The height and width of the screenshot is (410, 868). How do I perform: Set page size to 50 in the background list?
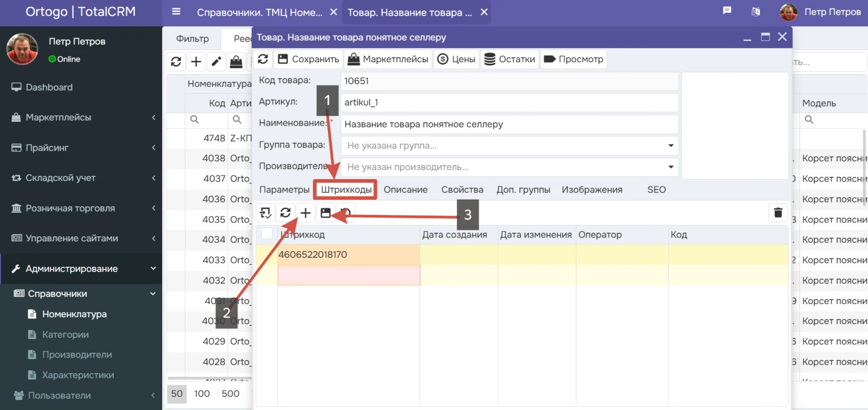[177, 394]
